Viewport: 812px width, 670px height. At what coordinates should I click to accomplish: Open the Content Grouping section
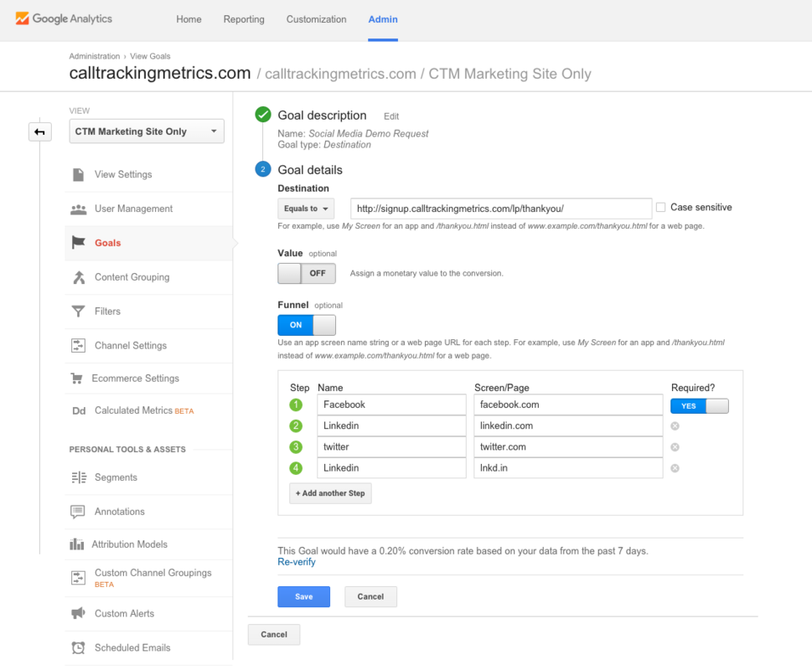pos(131,277)
